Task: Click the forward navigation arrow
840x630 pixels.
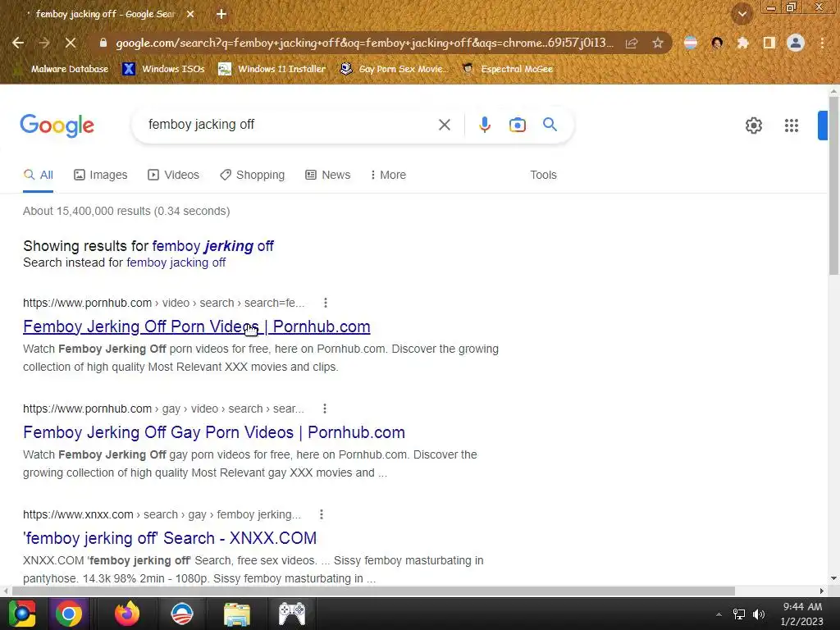Action: pyautogui.click(x=44, y=43)
